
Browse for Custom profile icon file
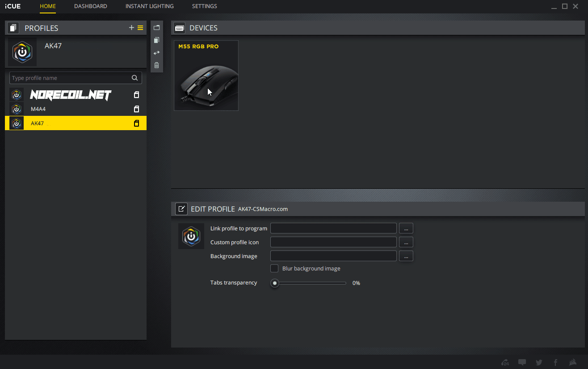pyautogui.click(x=406, y=242)
